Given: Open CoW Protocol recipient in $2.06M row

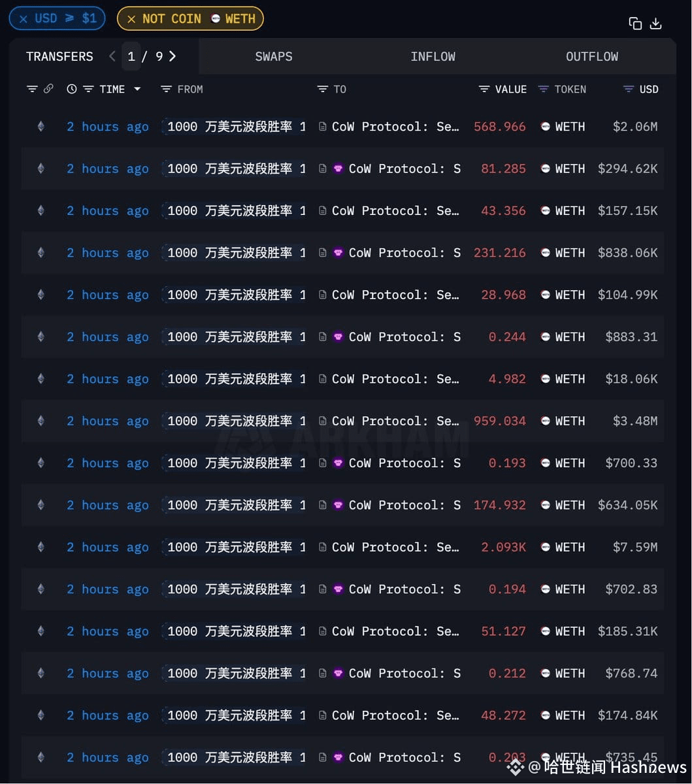Looking at the screenshot, I should click(395, 127).
